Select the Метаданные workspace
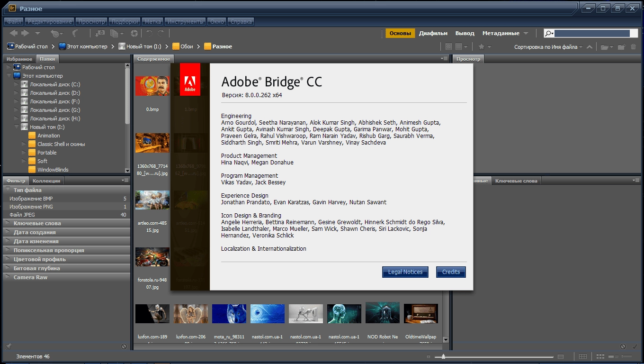The image size is (644, 364). pyautogui.click(x=501, y=33)
